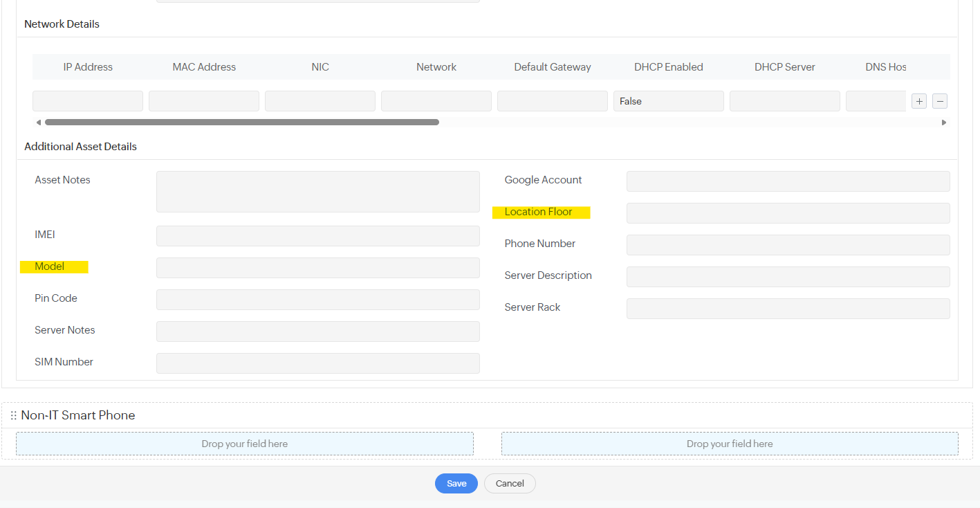Save the asset form
Viewport: 980px width, 508px height.
456,483
